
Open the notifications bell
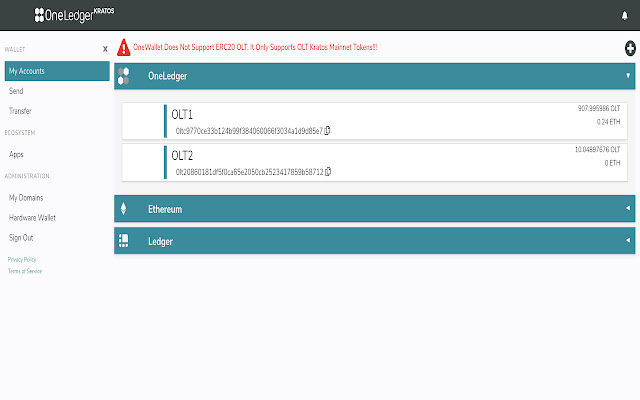[x=624, y=16]
